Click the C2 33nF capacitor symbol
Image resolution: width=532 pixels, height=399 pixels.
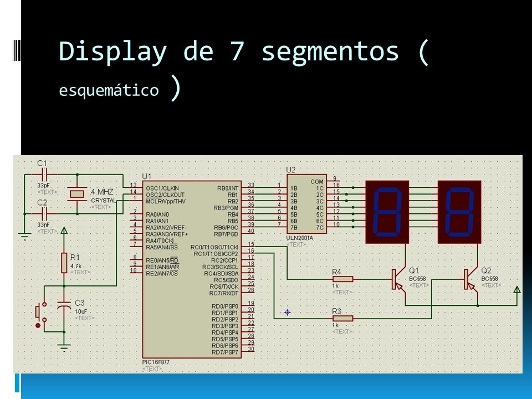44,214
